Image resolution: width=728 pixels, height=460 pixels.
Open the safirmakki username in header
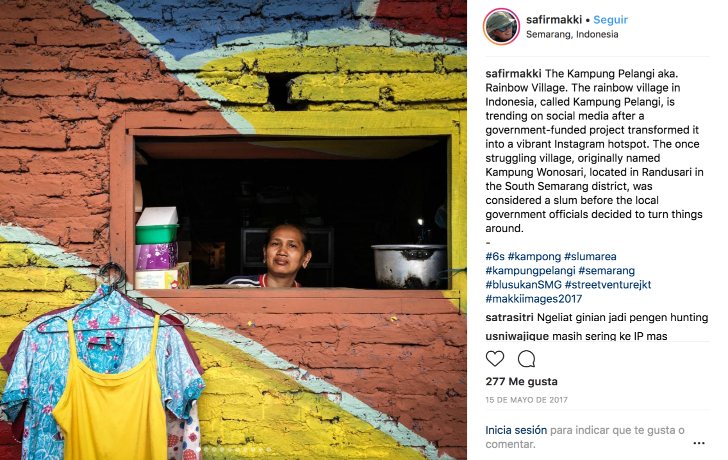pyautogui.click(x=554, y=19)
